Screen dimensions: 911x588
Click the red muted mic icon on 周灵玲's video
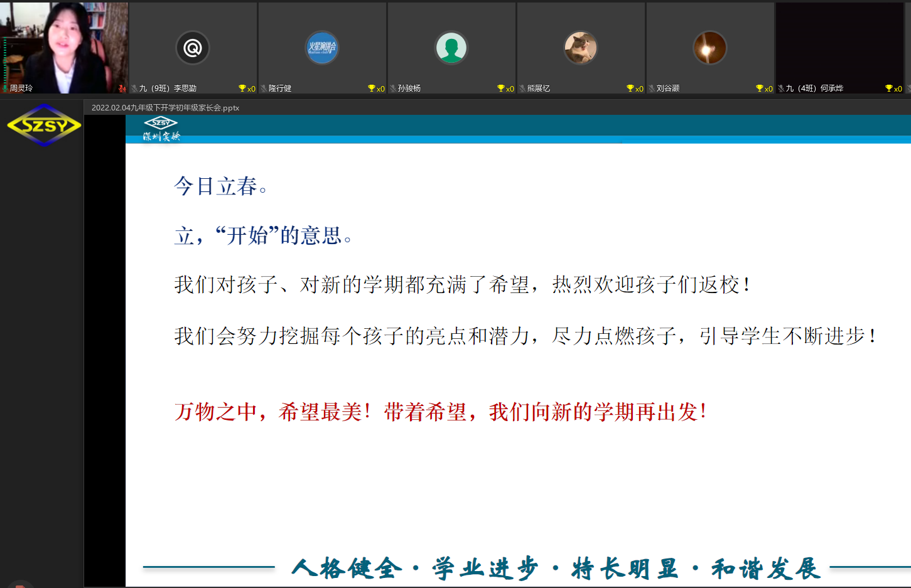pyautogui.click(x=122, y=88)
